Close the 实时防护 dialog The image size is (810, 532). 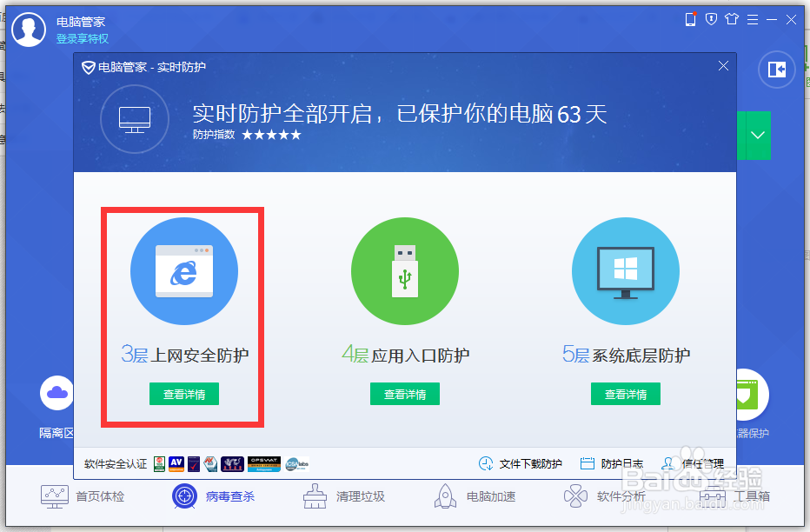point(723,65)
